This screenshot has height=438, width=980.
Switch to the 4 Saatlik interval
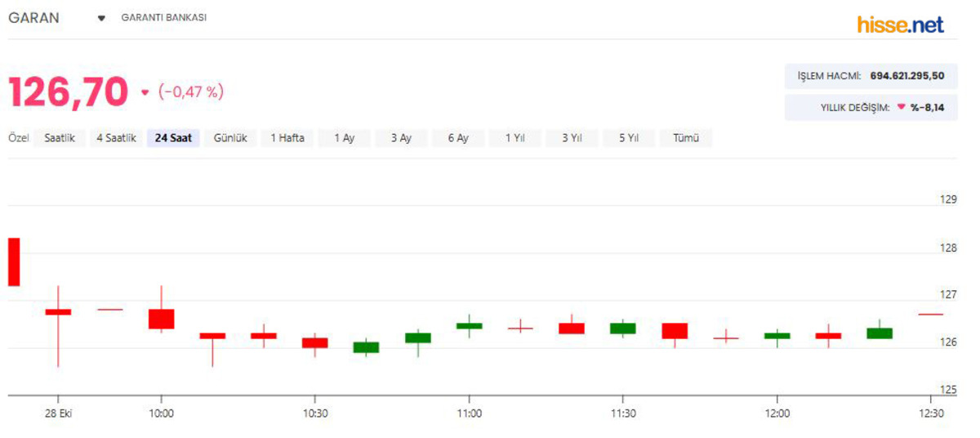click(x=116, y=138)
